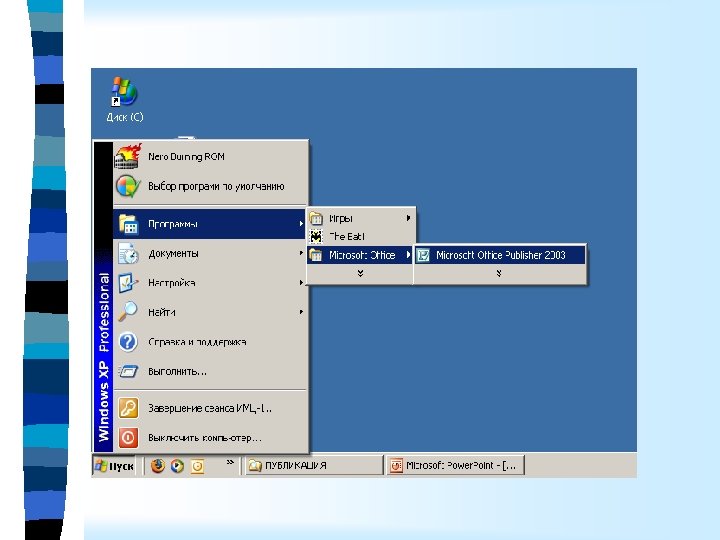
Task: Click the Publisher 2003 application icon
Action: pos(423,255)
